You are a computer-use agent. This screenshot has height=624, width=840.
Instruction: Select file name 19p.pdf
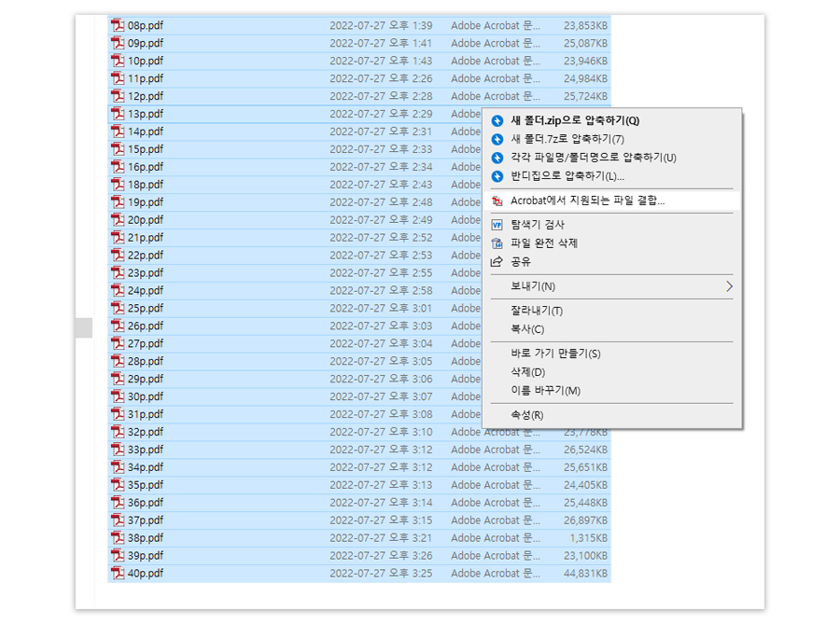pos(146,201)
